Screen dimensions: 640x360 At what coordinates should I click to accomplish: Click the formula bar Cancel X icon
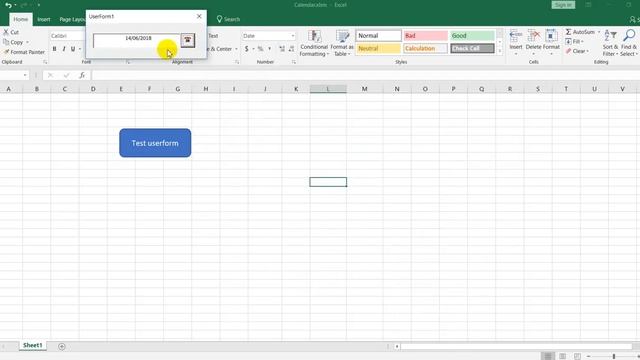pos(50,76)
